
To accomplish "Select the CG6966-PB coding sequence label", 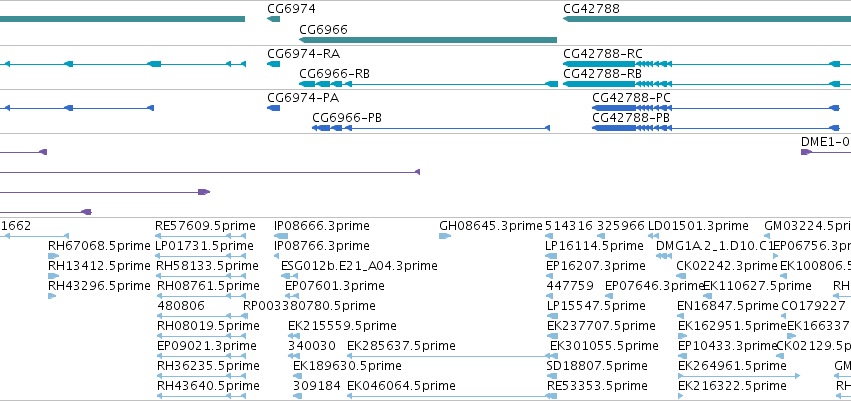I will [x=347, y=117].
